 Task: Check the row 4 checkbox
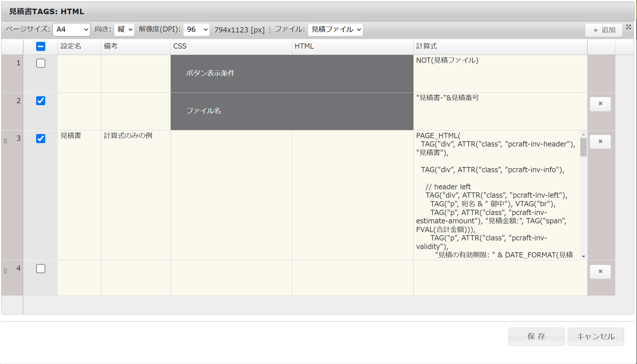tap(40, 268)
